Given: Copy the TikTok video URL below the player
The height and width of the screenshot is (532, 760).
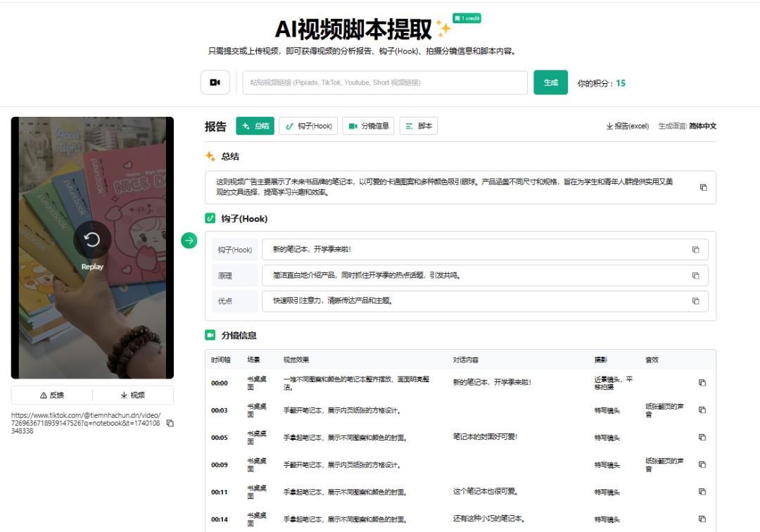Looking at the screenshot, I should (x=170, y=423).
